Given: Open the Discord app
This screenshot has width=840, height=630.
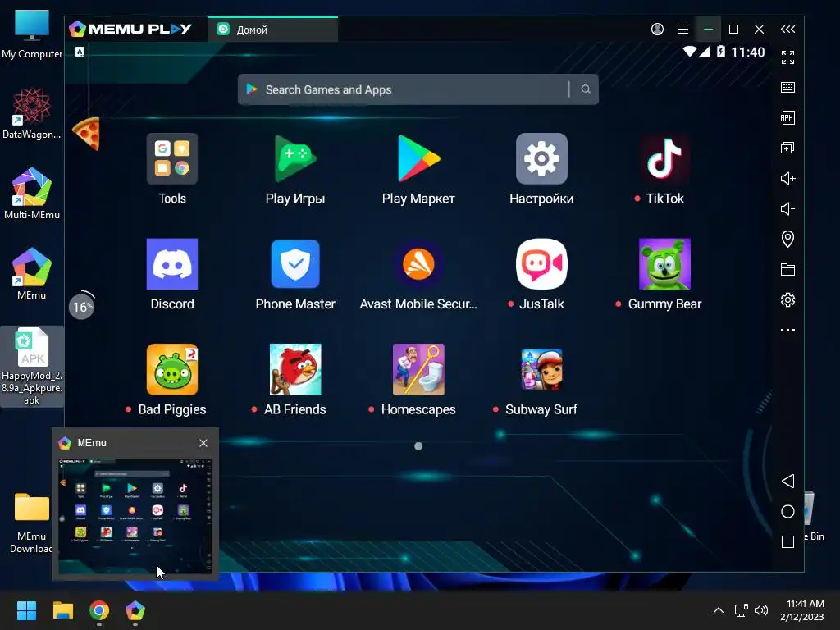Looking at the screenshot, I should (172, 264).
